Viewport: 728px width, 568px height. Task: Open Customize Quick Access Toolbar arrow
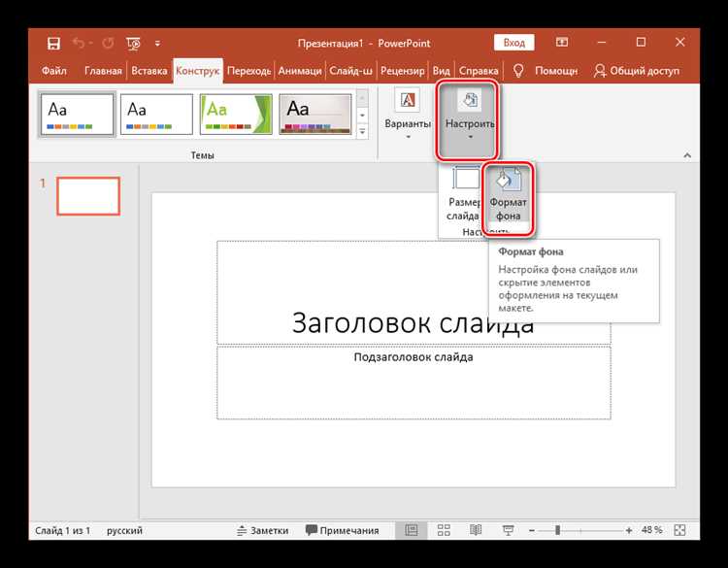pyautogui.click(x=157, y=43)
